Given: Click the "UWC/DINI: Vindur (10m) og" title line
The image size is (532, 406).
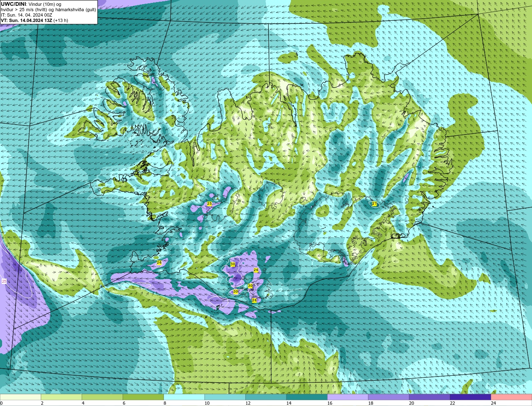Looking at the screenshot, I should [31, 4].
